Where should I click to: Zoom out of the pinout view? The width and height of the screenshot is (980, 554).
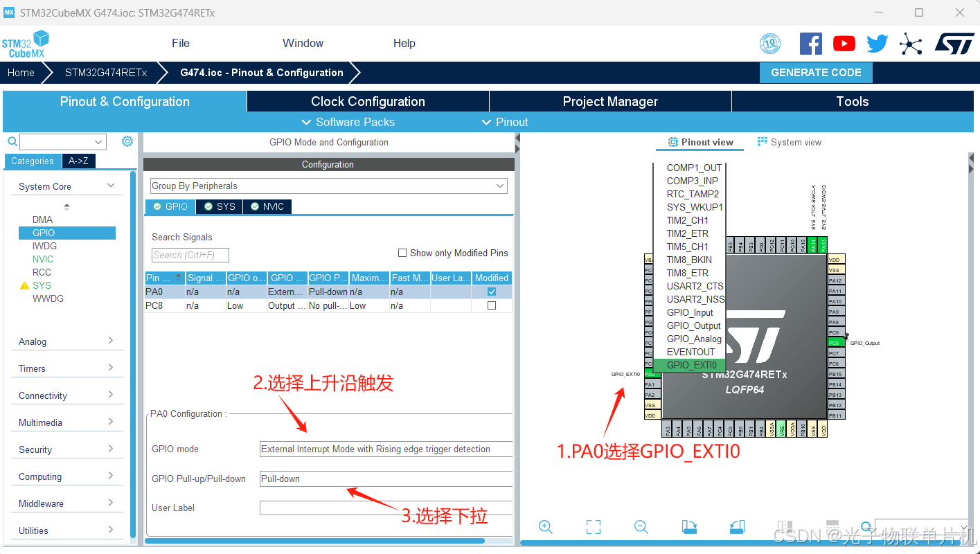click(x=641, y=527)
